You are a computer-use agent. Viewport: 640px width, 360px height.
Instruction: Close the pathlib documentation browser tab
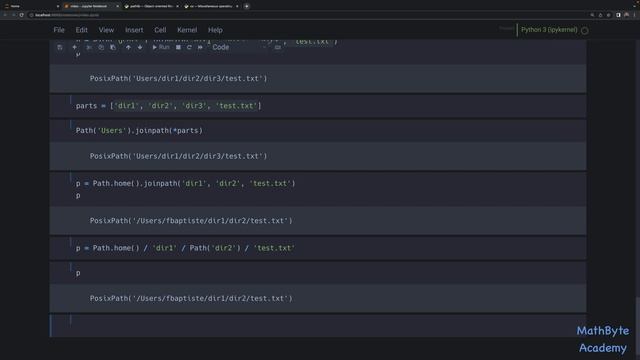[177, 6]
